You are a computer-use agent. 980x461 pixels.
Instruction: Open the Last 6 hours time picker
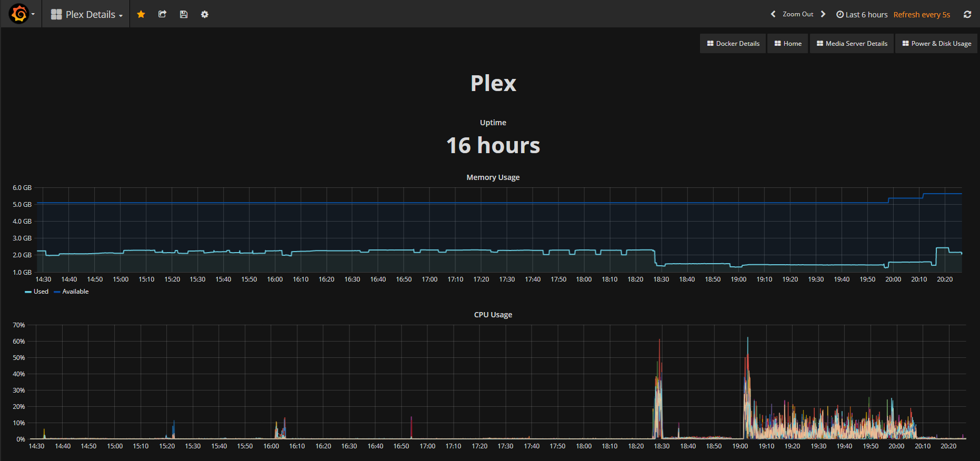point(862,15)
